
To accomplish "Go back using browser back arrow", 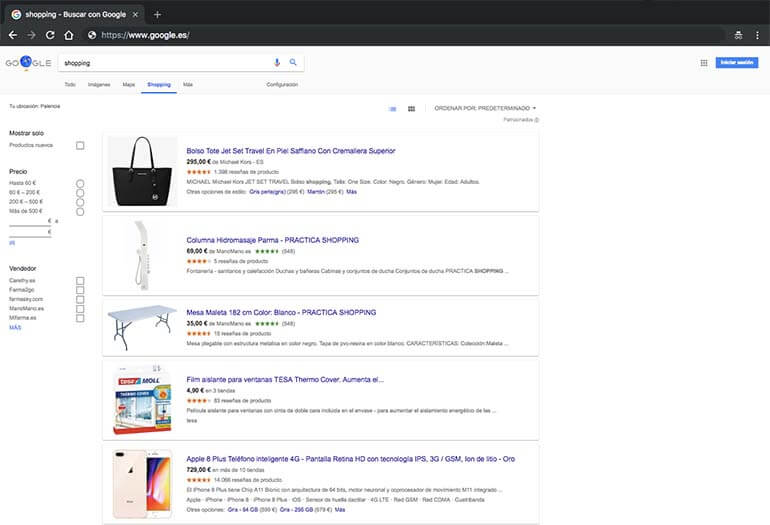I will 13,35.
